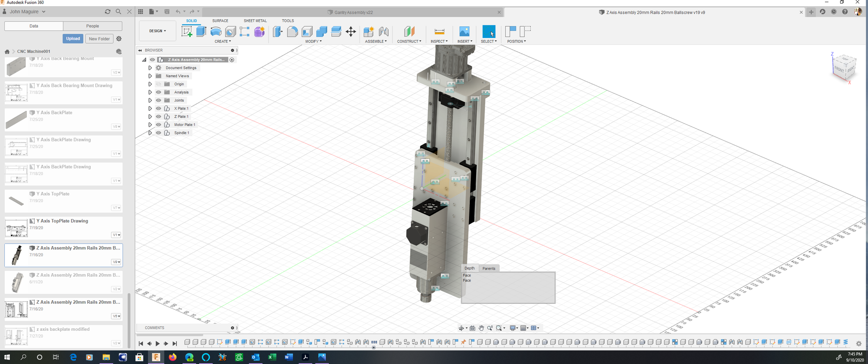Image resolution: width=868 pixels, height=364 pixels.
Task: Switch to the SURFACE ribbon tab
Action: click(220, 21)
